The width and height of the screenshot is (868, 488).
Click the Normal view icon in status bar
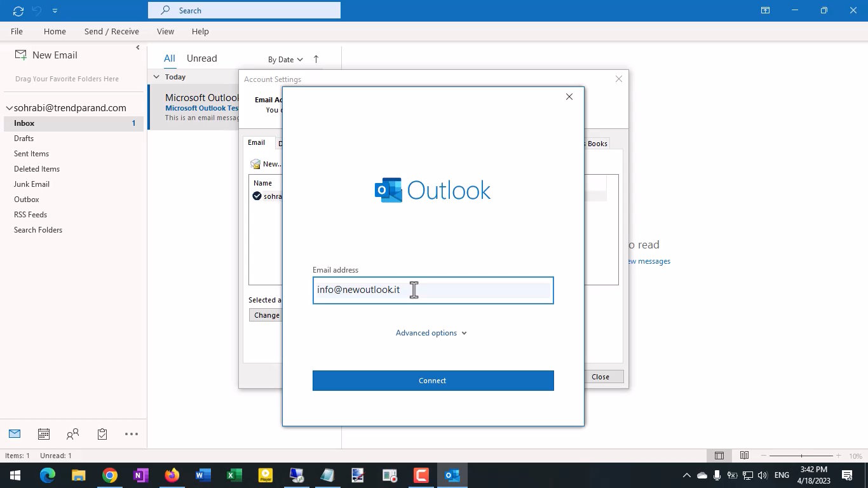tap(719, 456)
